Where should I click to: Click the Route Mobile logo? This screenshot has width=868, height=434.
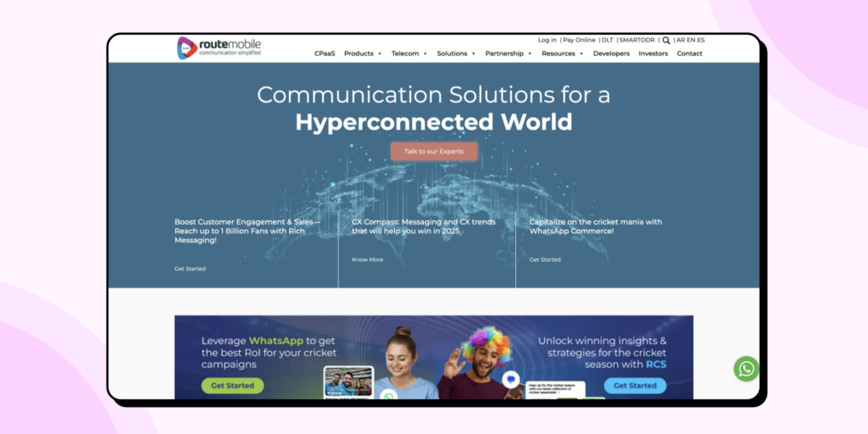(x=219, y=48)
